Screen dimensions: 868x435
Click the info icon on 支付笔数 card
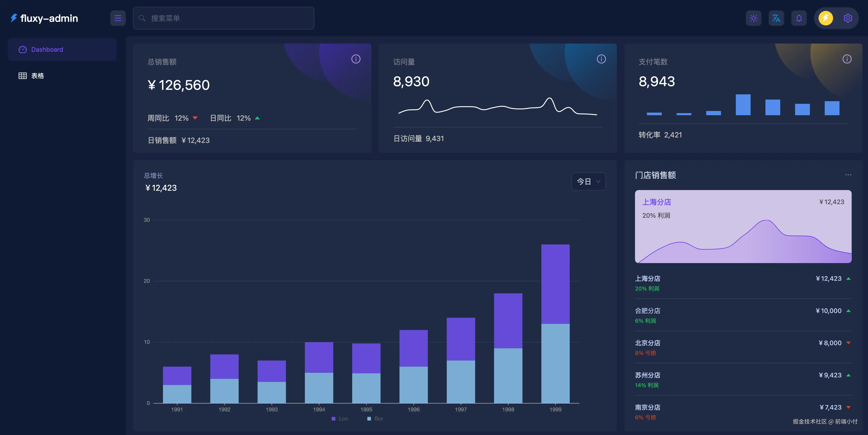[x=847, y=59]
